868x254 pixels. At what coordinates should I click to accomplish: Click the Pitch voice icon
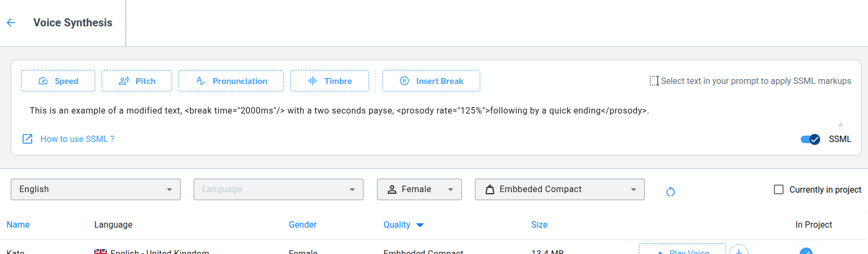124,81
